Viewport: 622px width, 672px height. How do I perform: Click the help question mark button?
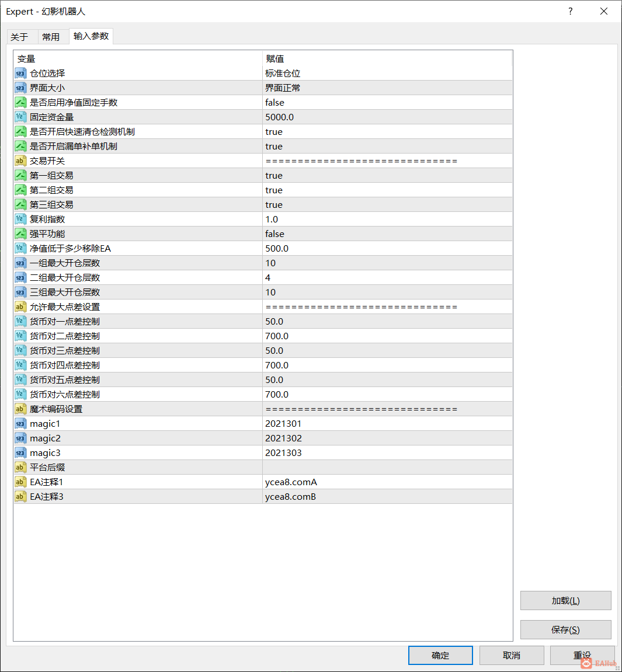click(x=570, y=11)
